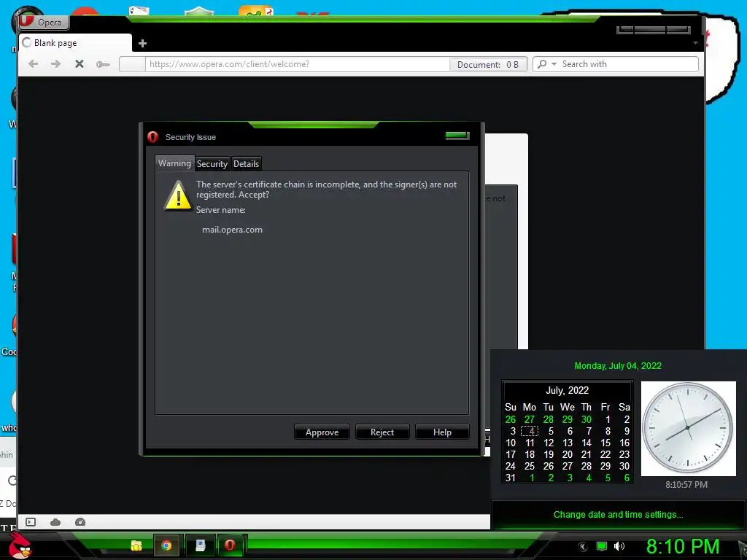Switch to the Details tab
The width and height of the screenshot is (747, 560).
tap(247, 164)
